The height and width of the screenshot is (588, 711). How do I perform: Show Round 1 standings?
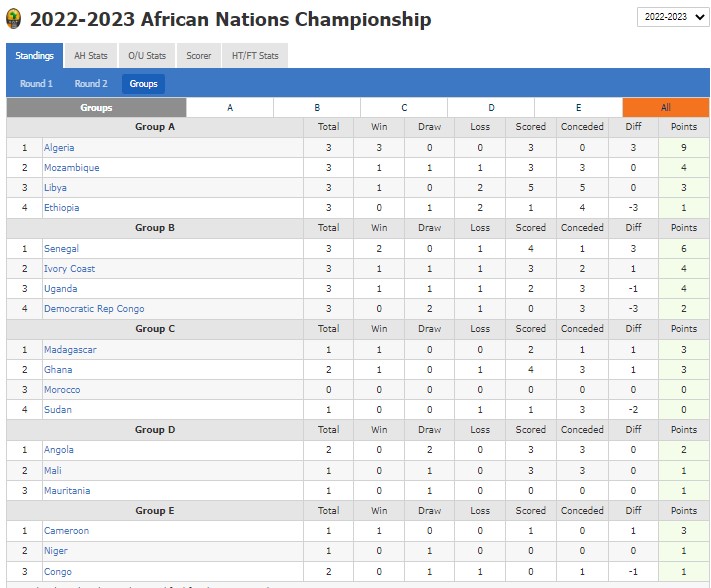tap(36, 84)
